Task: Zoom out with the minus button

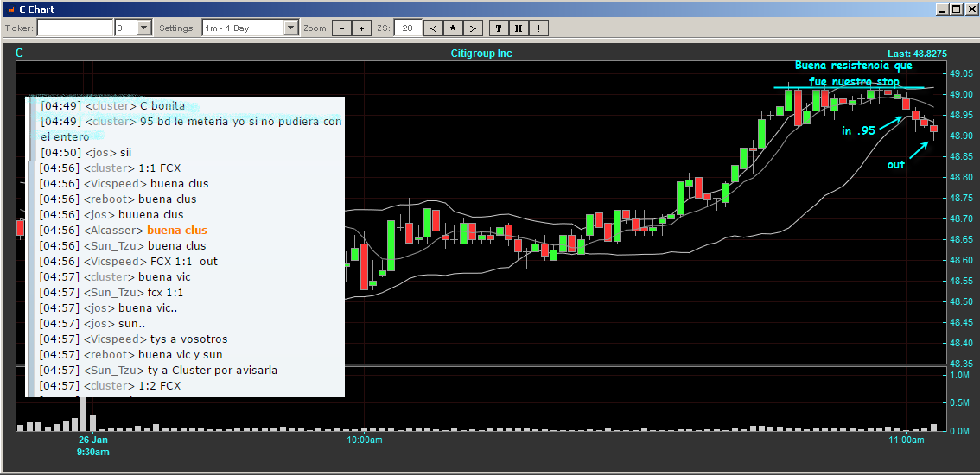Action: coord(341,28)
